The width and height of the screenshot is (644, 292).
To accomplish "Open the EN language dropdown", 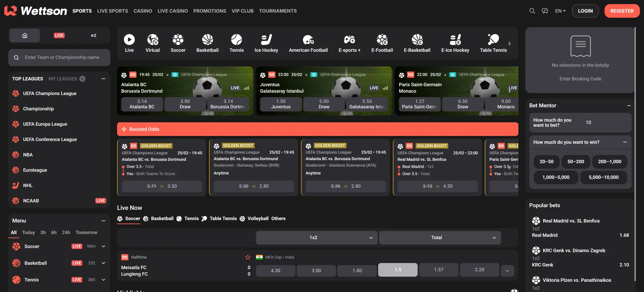I will click(560, 11).
